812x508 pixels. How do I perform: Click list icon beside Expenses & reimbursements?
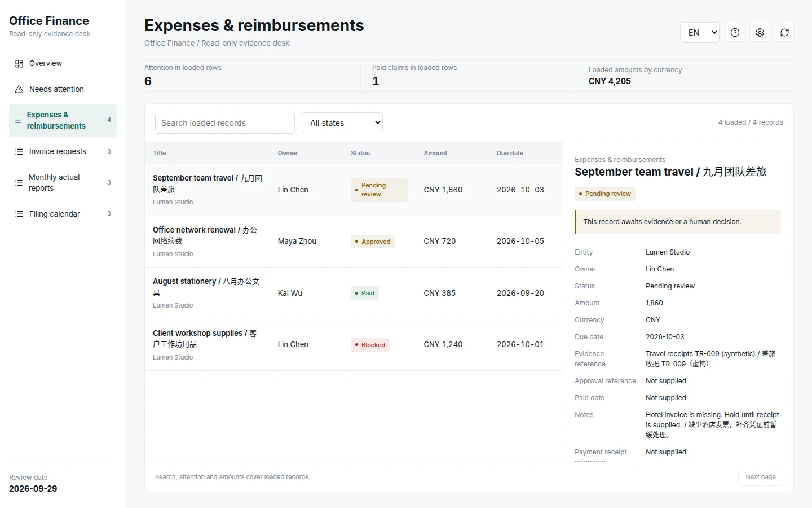click(18, 121)
